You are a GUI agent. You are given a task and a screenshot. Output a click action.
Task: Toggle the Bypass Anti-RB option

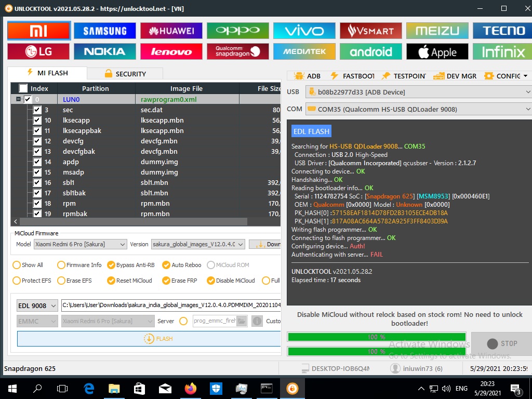[130, 265]
